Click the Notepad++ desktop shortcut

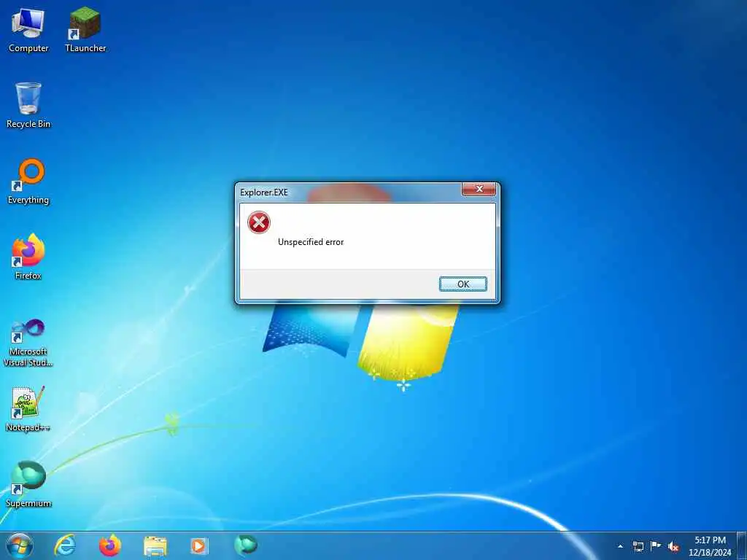[28, 410]
